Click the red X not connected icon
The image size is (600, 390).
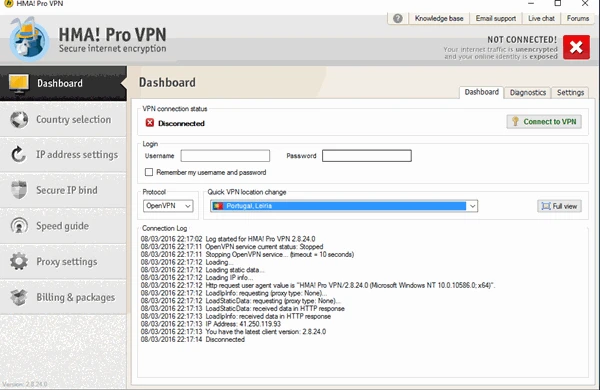(576, 47)
